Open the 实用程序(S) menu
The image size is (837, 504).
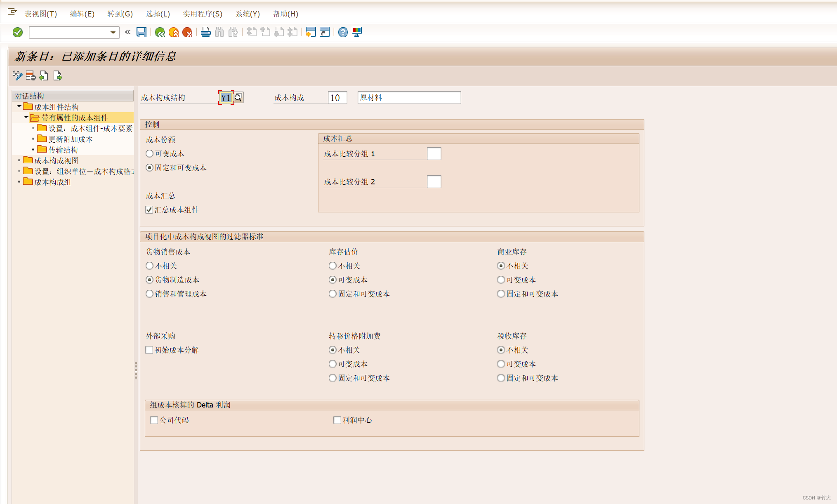pos(202,14)
